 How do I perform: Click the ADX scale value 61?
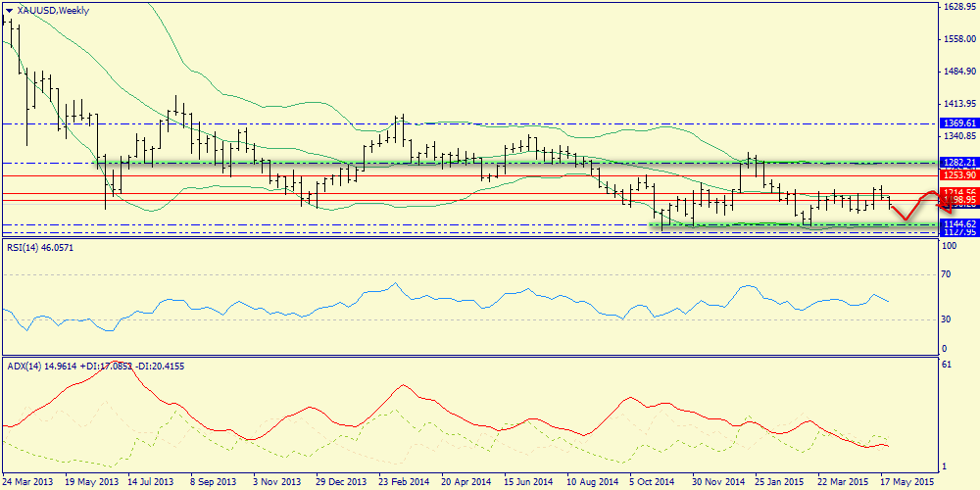pos(946,366)
